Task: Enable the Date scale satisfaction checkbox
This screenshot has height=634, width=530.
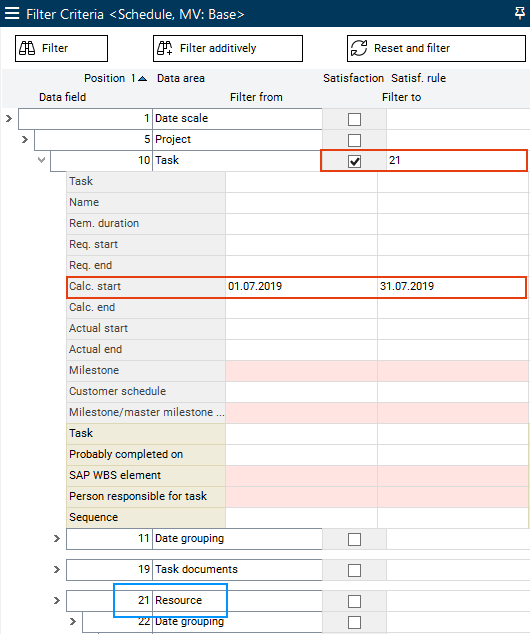Action: coord(354,119)
